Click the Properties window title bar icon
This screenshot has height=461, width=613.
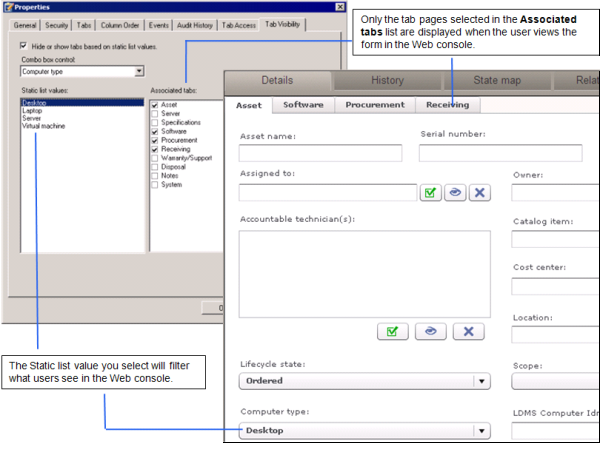point(8,6)
